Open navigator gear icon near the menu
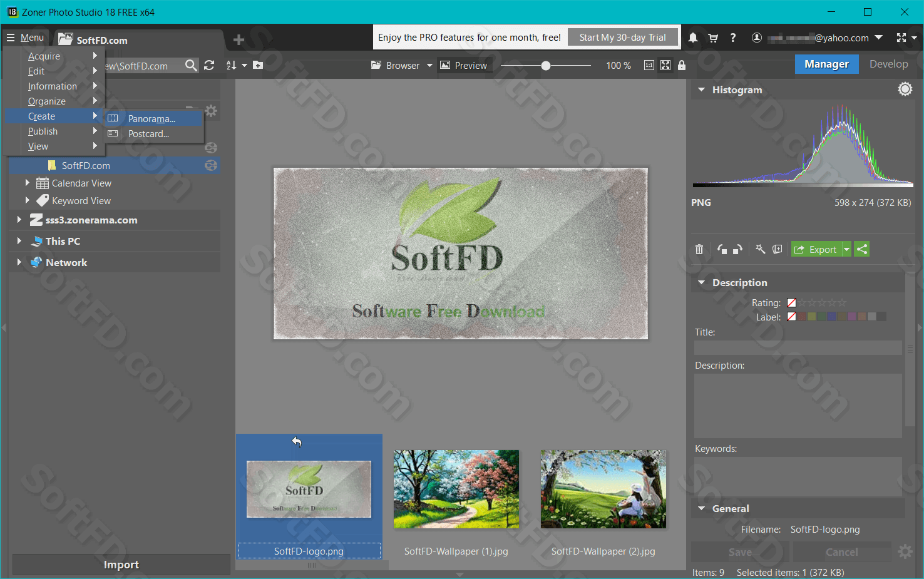This screenshot has height=579, width=924. pyautogui.click(x=211, y=111)
